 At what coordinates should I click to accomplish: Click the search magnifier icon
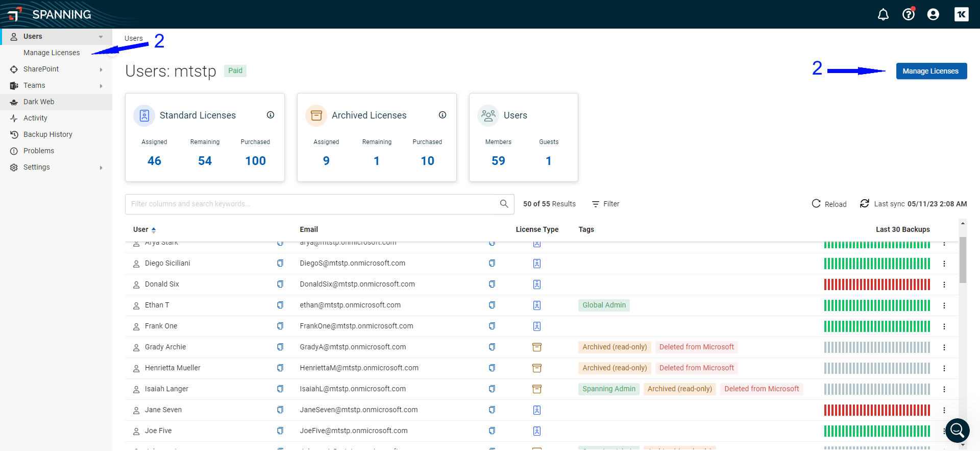(x=504, y=204)
